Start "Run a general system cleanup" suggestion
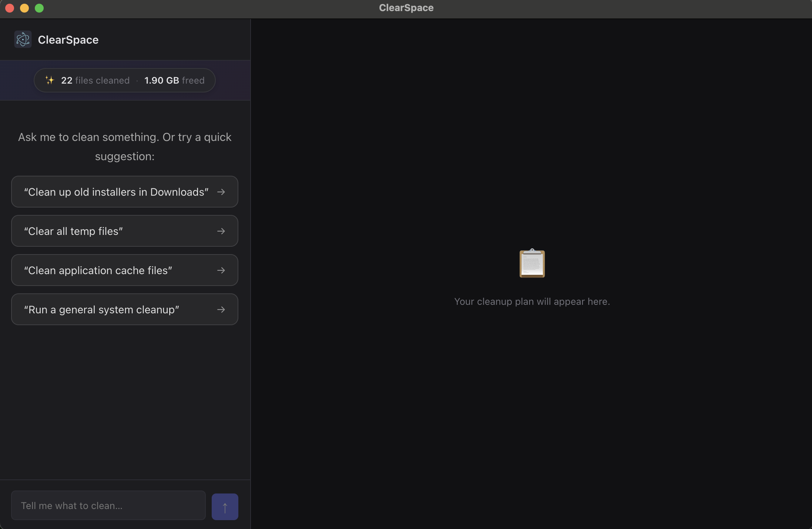Image resolution: width=812 pixels, height=529 pixels. click(x=125, y=309)
